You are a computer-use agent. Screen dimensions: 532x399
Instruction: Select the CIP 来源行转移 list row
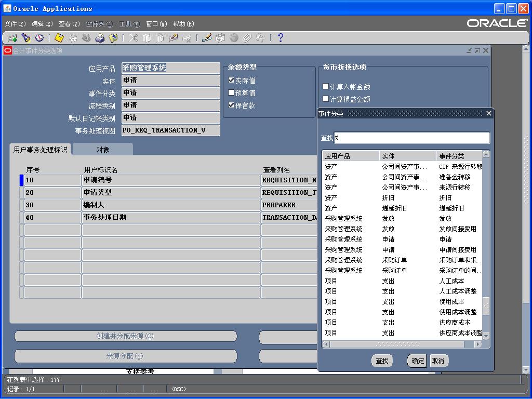click(x=402, y=167)
